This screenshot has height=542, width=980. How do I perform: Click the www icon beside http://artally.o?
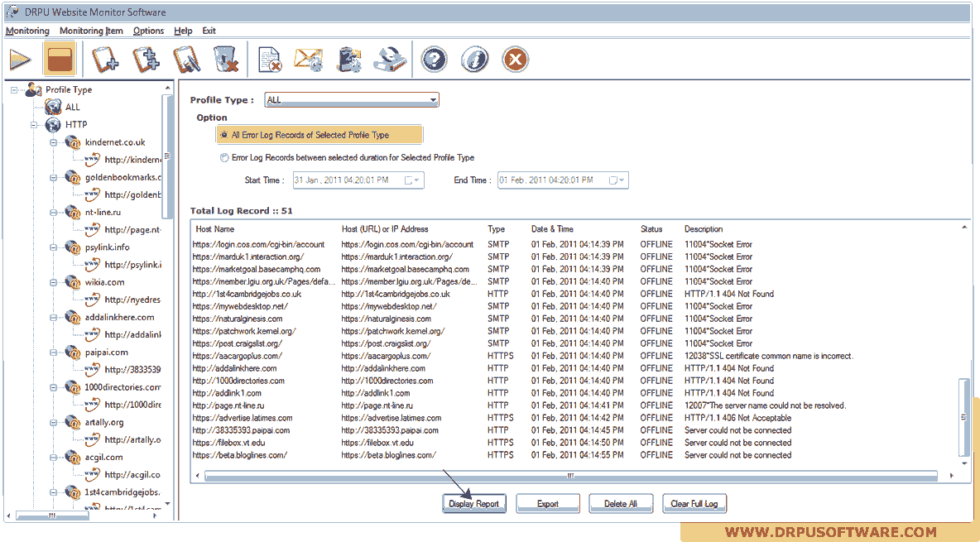coord(93,439)
